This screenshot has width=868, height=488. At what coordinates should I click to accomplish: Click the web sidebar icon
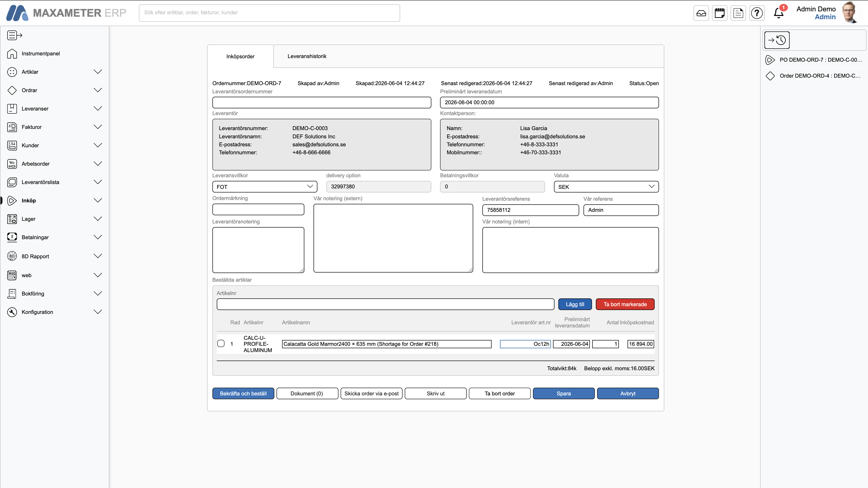point(12,275)
